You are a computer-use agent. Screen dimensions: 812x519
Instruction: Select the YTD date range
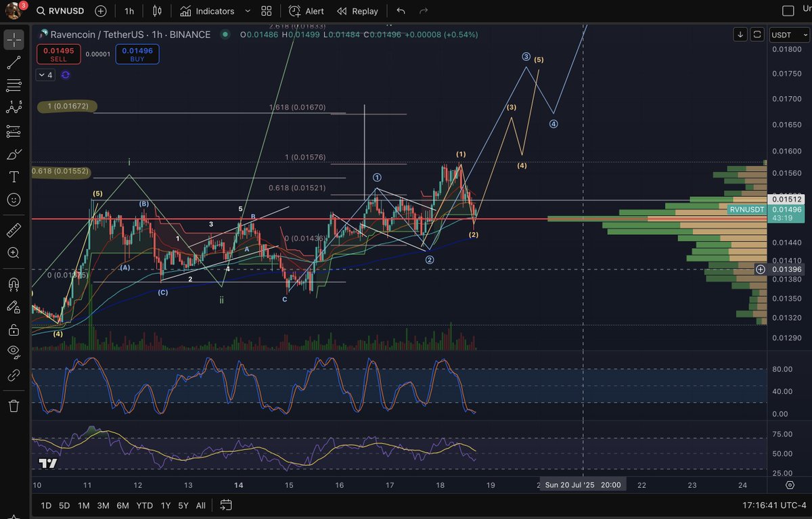pos(144,505)
